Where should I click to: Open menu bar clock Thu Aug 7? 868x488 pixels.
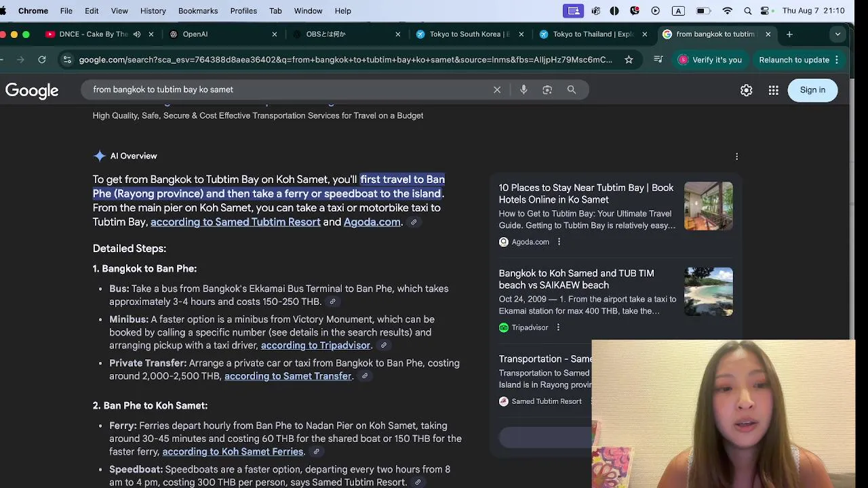(x=813, y=11)
